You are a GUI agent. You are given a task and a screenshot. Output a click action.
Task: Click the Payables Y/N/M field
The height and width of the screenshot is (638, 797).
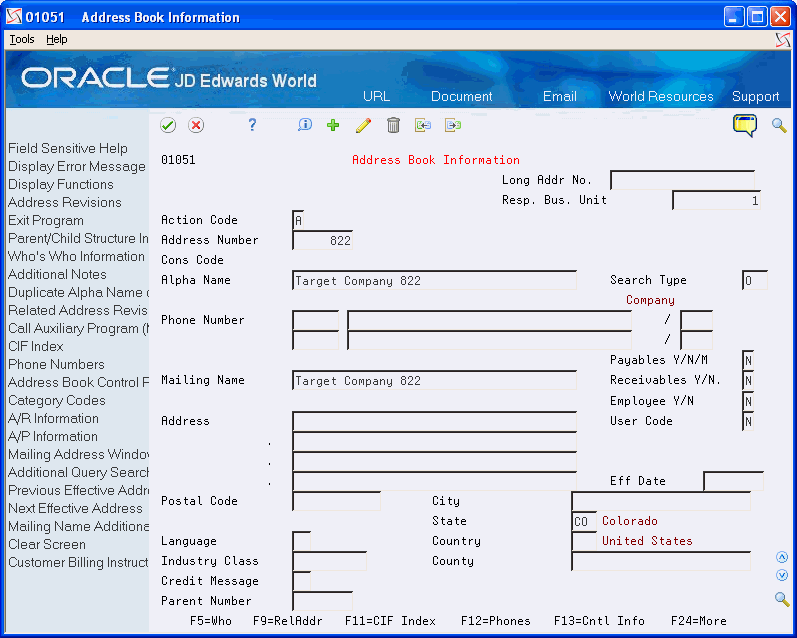748,360
